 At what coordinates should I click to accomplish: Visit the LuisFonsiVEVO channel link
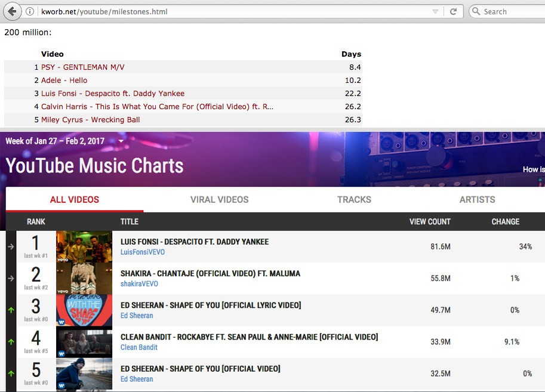pos(142,252)
